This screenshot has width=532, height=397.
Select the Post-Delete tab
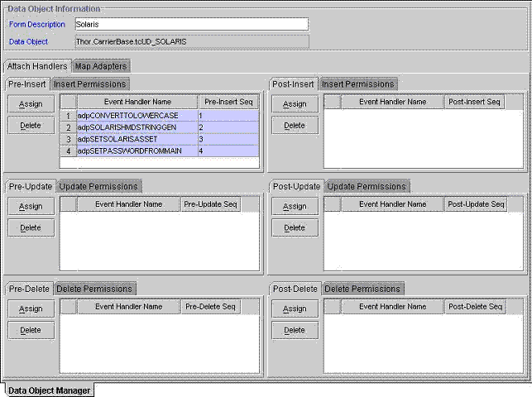point(295,289)
